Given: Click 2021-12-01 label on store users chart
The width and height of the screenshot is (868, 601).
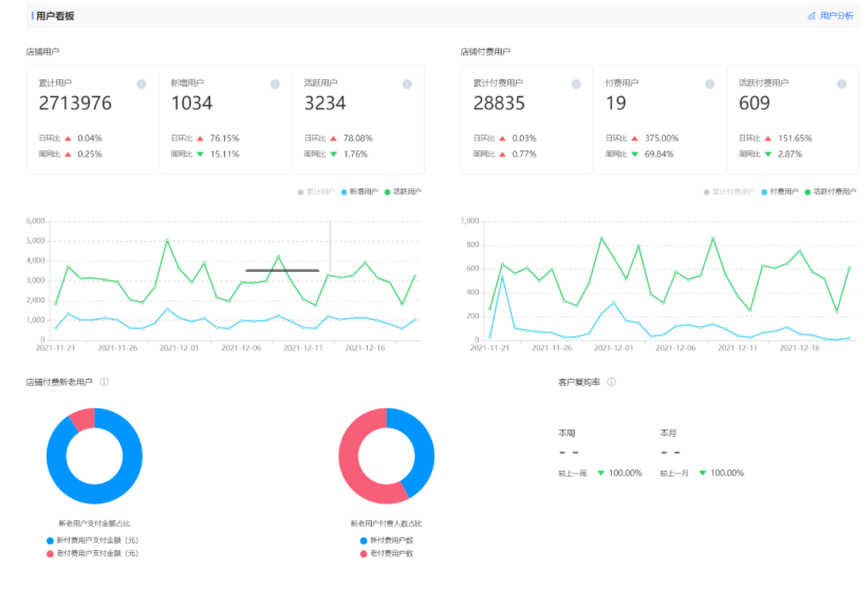Looking at the screenshot, I should click(179, 348).
